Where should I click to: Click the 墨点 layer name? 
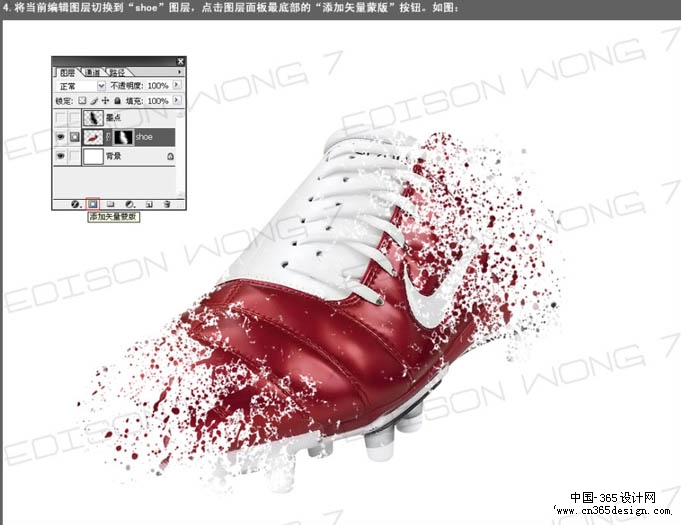[114, 118]
